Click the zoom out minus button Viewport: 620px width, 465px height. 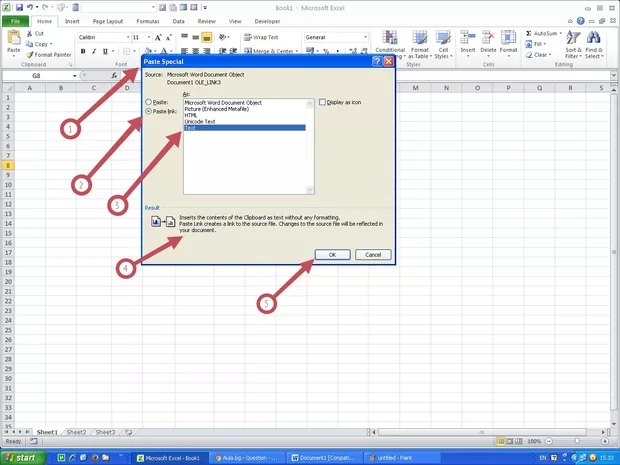point(549,441)
